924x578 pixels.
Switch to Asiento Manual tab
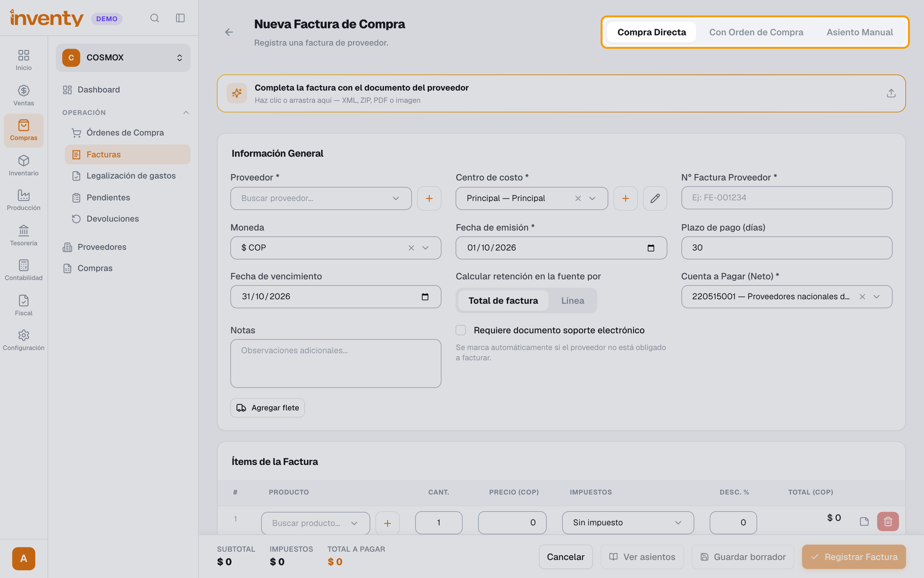coord(860,32)
